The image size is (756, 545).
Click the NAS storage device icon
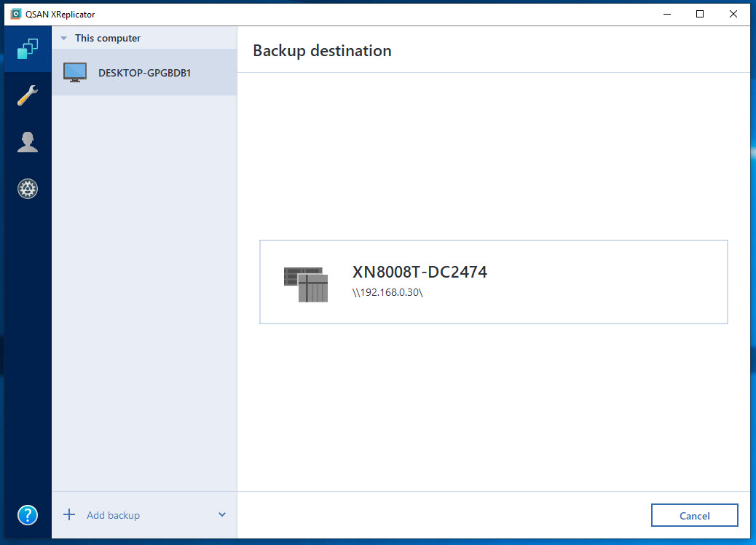pyautogui.click(x=306, y=285)
